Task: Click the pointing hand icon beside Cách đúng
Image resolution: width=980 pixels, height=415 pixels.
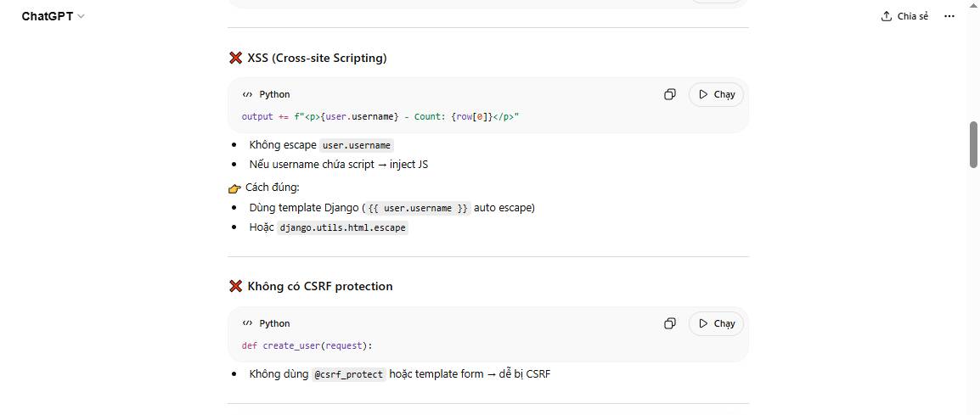Action: click(x=235, y=188)
